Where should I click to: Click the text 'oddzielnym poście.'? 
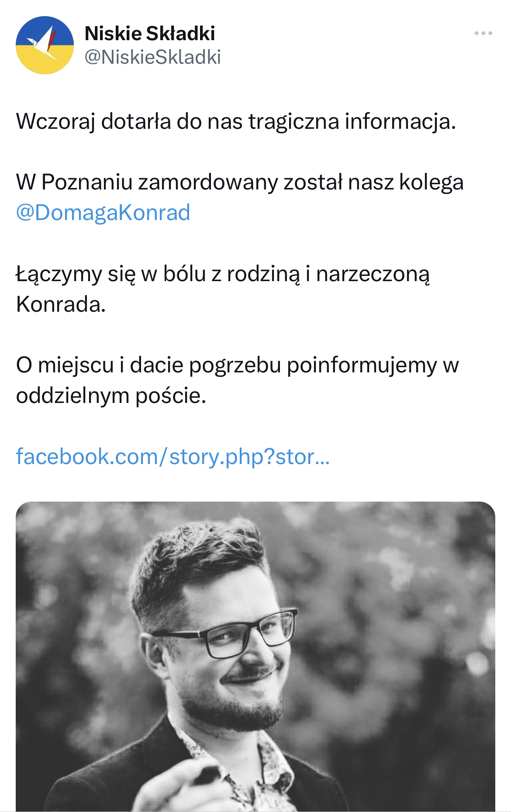pyautogui.click(x=111, y=396)
